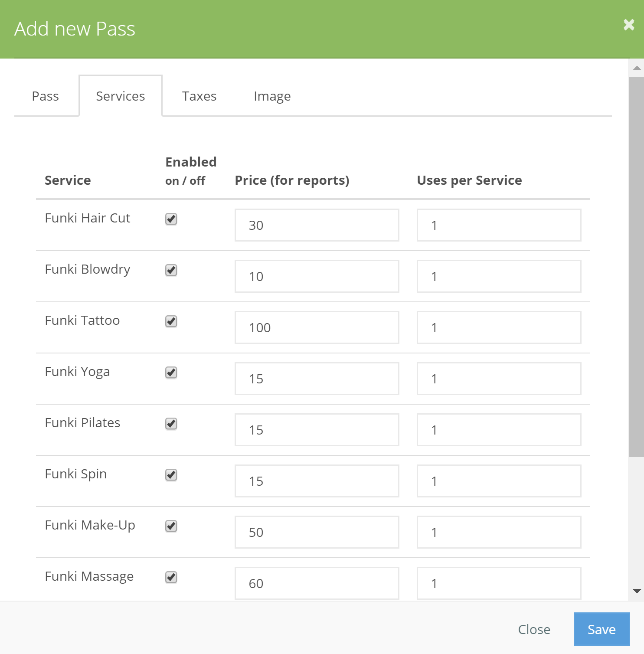Click the Funki Hair Cut price field
This screenshot has height=654, width=644.
click(x=316, y=225)
